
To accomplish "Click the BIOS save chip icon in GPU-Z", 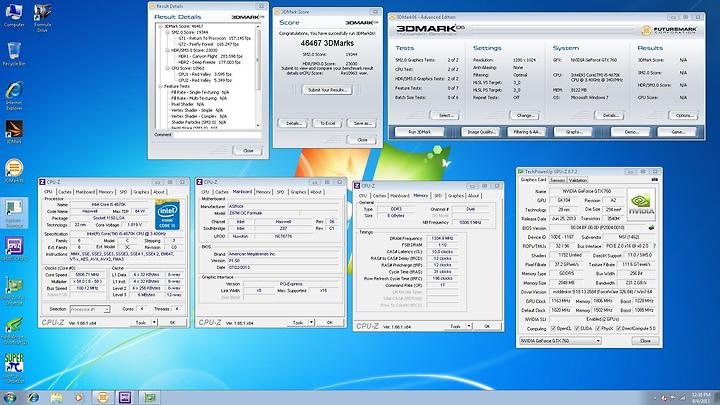I will tap(651, 228).
